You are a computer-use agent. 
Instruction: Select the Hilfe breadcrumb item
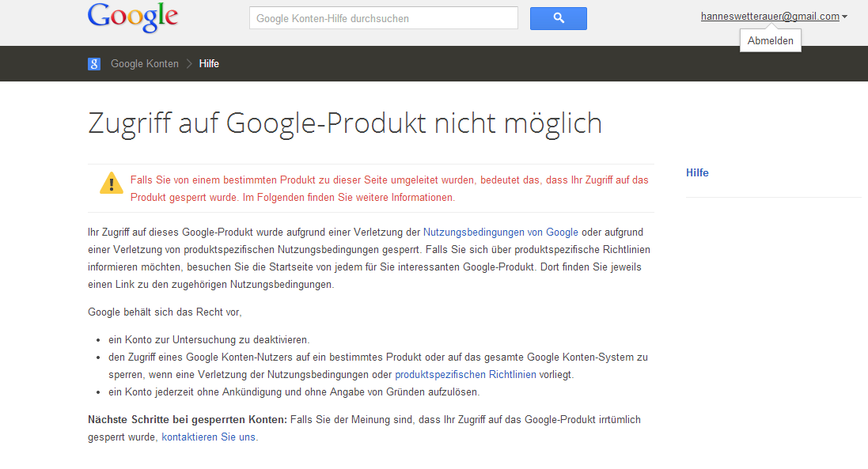pyautogui.click(x=209, y=63)
